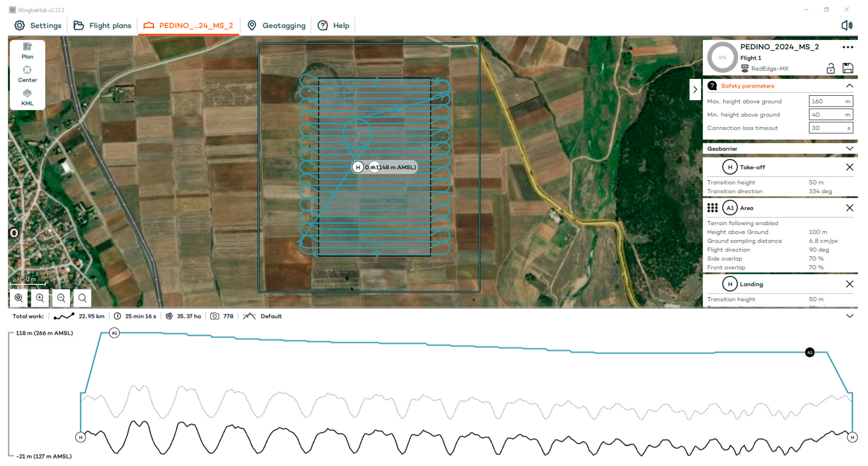
Task: Click the camera icon showing 778 images
Action: [215, 316]
